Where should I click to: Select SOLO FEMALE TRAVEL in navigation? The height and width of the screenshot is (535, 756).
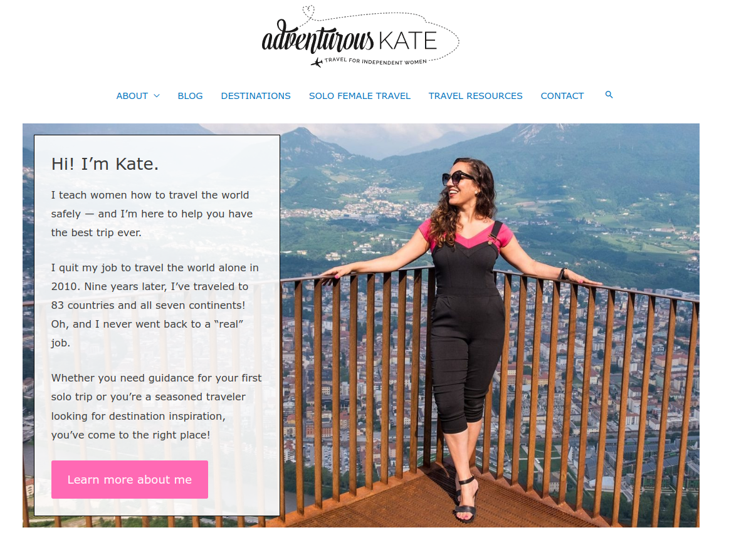click(360, 96)
